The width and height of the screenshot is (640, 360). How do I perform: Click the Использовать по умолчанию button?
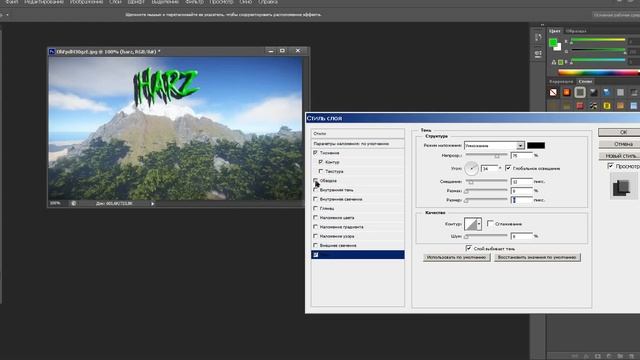click(456, 258)
